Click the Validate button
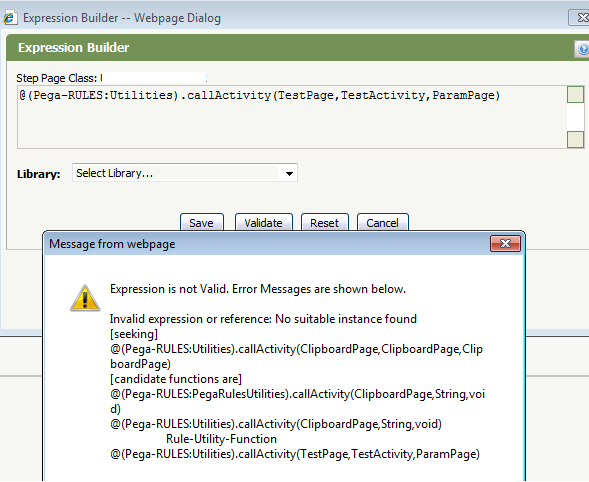Screen dimensions: 589x482 pyautogui.click(x=263, y=222)
